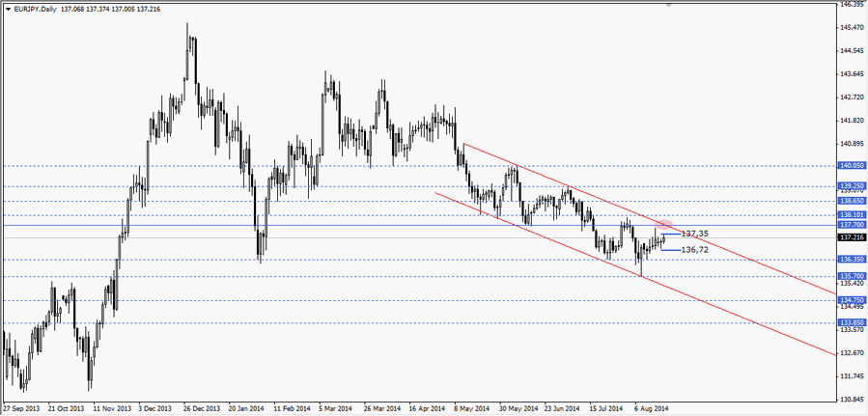
Task: Click the 145.470 price scale value
Action: tap(853, 27)
